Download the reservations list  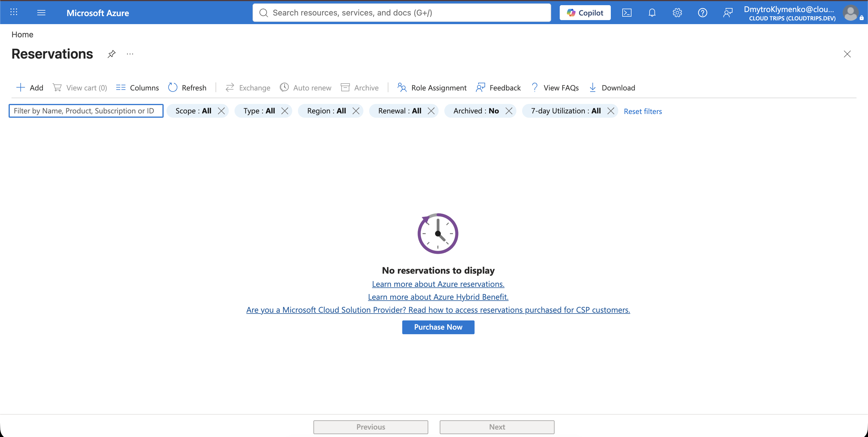(612, 88)
